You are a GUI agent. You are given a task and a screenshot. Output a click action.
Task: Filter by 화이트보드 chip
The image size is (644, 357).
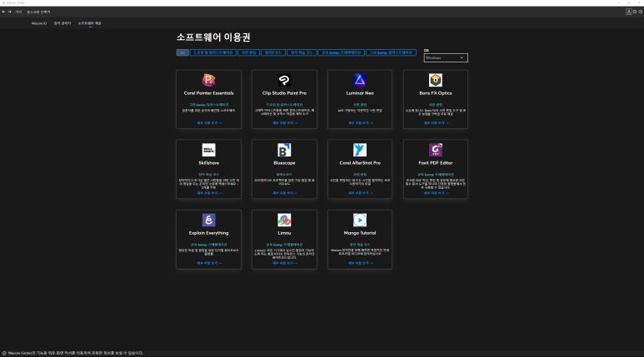click(273, 52)
